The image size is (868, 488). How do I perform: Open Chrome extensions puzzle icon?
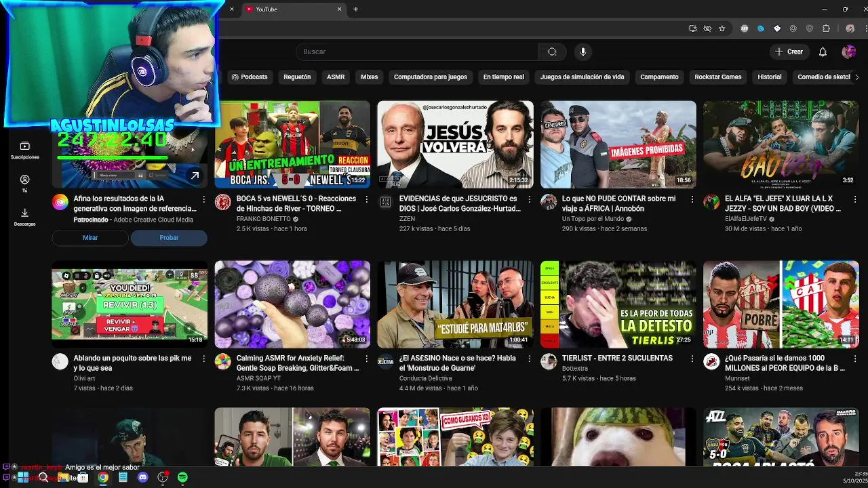coord(826,28)
